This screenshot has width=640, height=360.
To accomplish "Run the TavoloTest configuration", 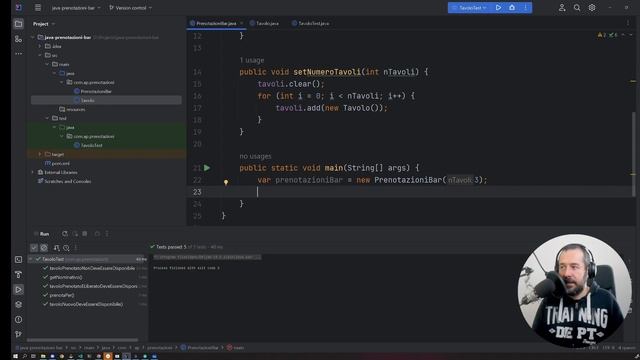I will point(498,7).
